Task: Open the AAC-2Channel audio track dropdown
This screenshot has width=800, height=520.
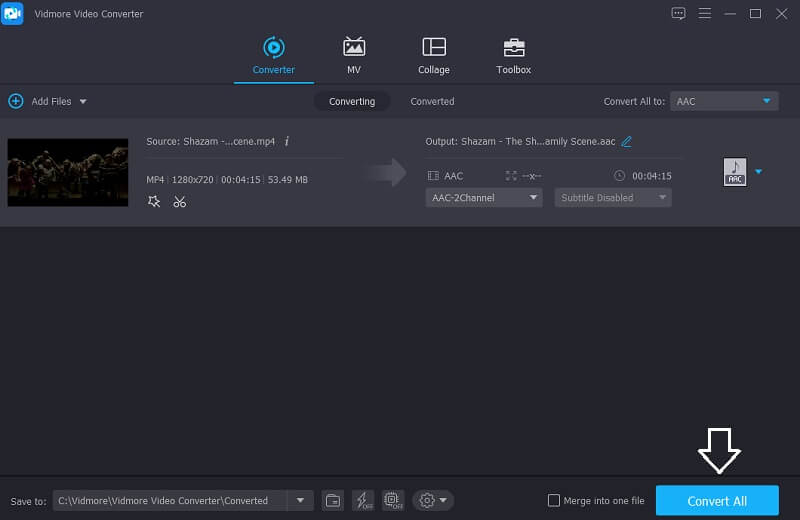Action: (x=484, y=197)
